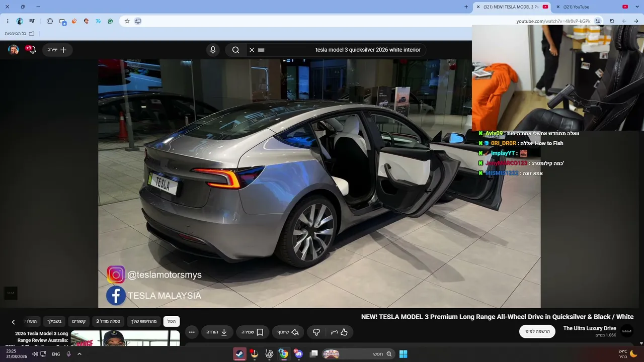Open the tab search dropdown arrow

636,7
